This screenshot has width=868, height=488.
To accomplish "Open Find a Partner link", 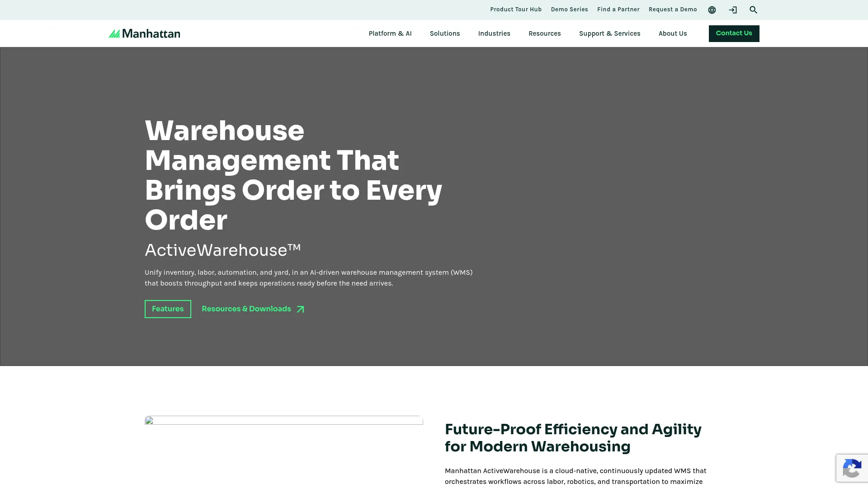I will pos(618,9).
